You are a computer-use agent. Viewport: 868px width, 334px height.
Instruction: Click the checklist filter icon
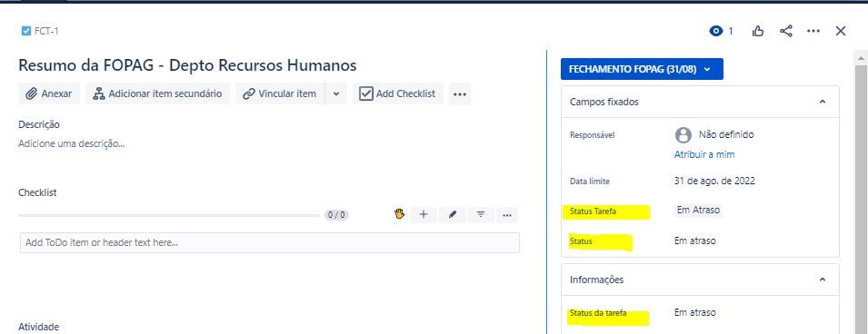481,214
